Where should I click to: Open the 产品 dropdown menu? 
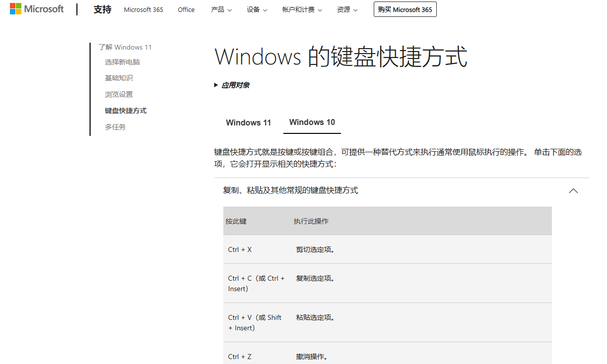click(x=221, y=9)
